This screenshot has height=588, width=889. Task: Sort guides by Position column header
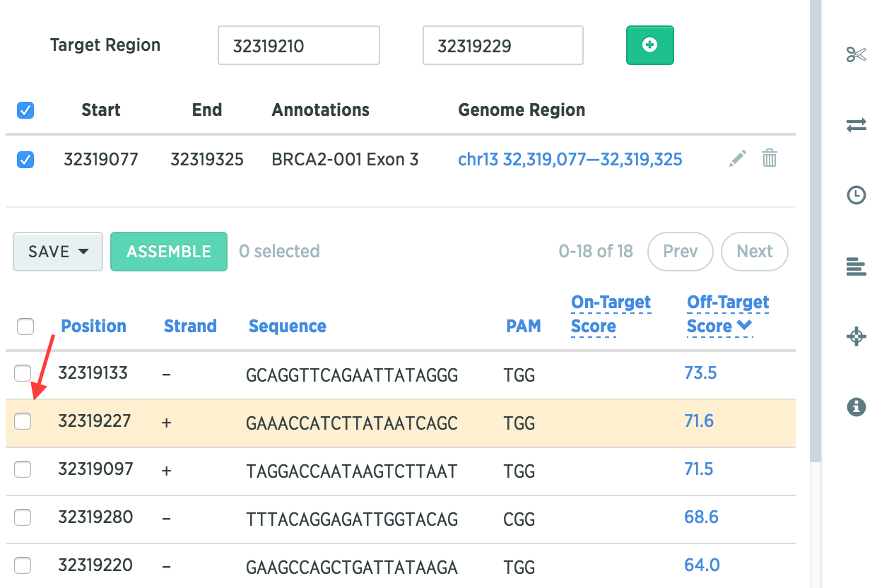point(93,326)
